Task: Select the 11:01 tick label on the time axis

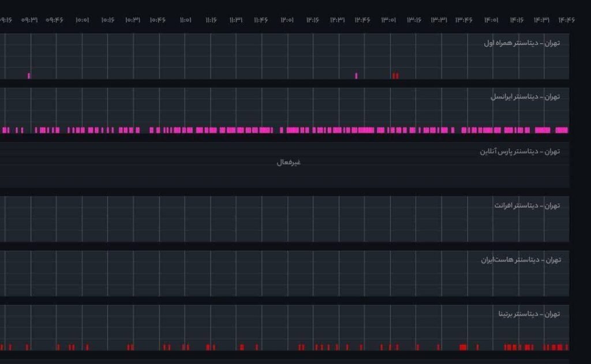Action: [185, 20]
